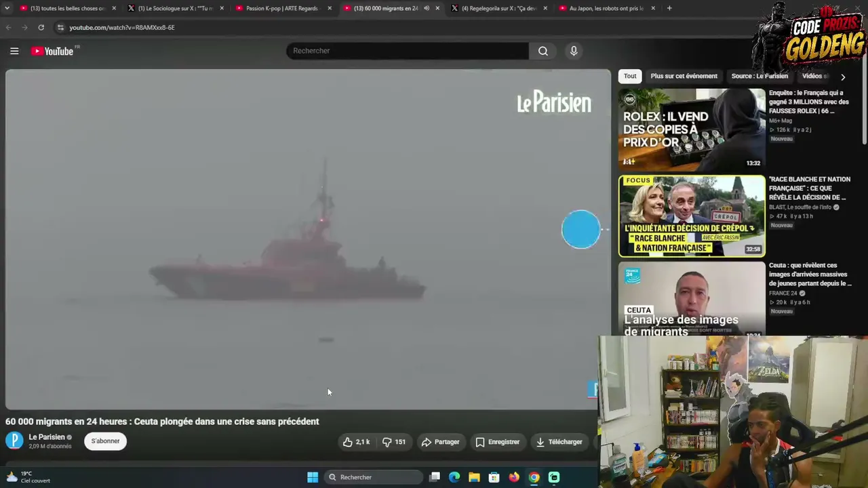Select the Tout filter chip
This screenshot has height=488, width=868.
tap(630, 77)
